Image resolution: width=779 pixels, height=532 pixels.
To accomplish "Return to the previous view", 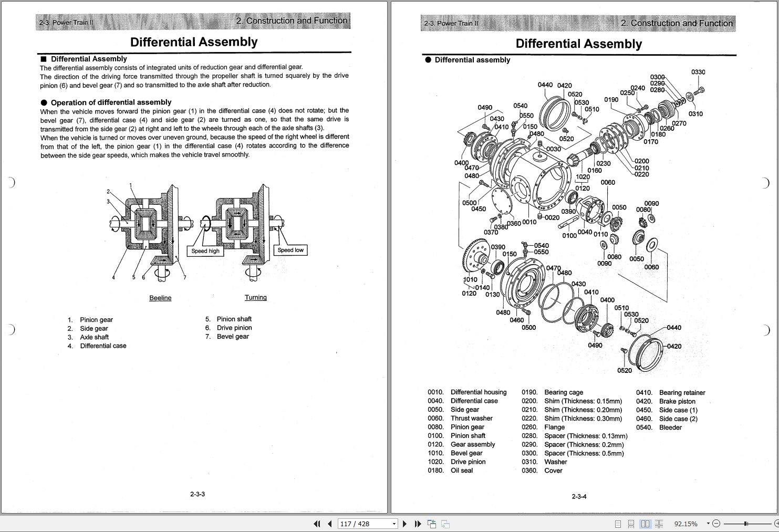I will [x=431, y=524].
